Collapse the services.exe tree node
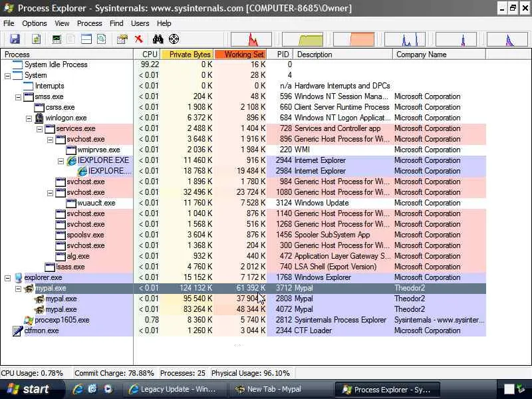This screenshot has width=532, height=399. 39,129
